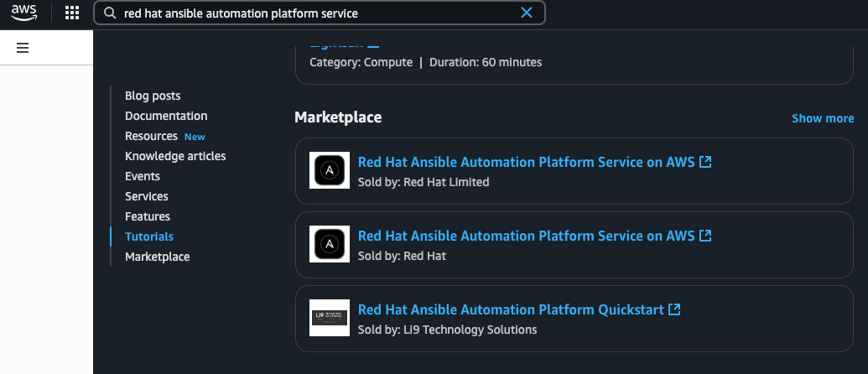Viewport: 868px width, 374px height.
Task: Select Services category
Action: (147, 196)
